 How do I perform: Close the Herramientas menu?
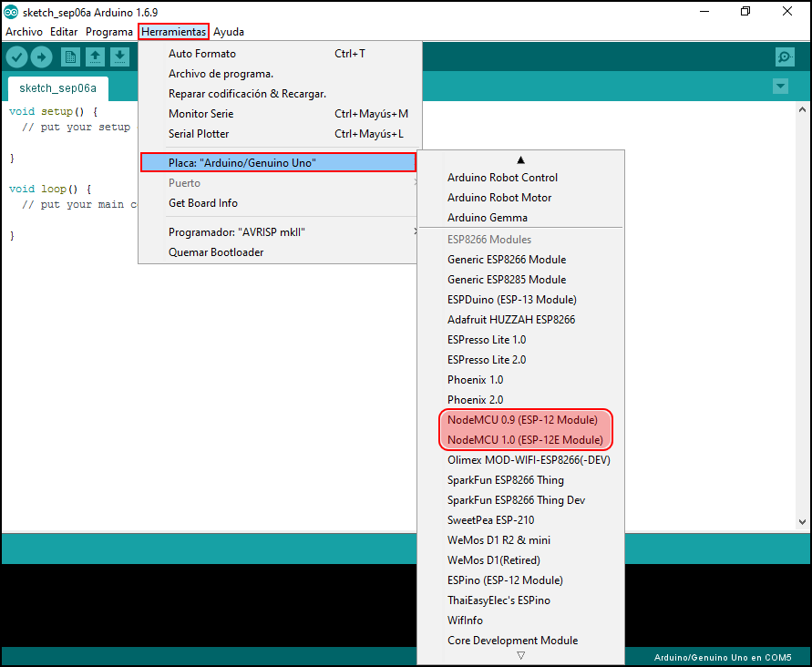[173, 32]
